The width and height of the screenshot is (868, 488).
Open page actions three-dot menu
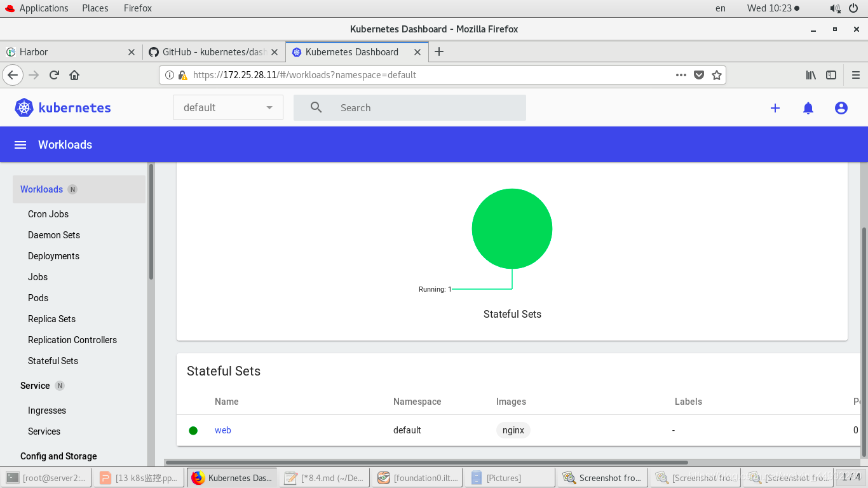tap(681, 75)
